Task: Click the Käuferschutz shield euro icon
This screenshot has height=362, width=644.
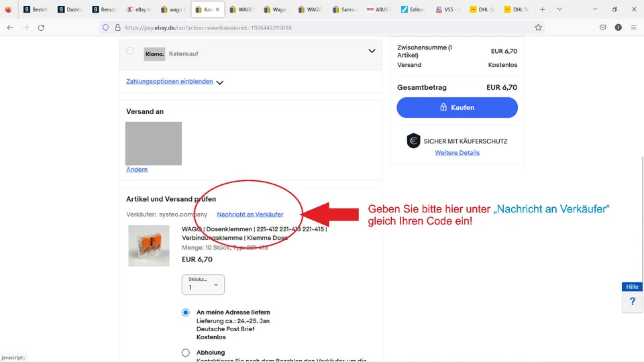Action: click(414, 141)
